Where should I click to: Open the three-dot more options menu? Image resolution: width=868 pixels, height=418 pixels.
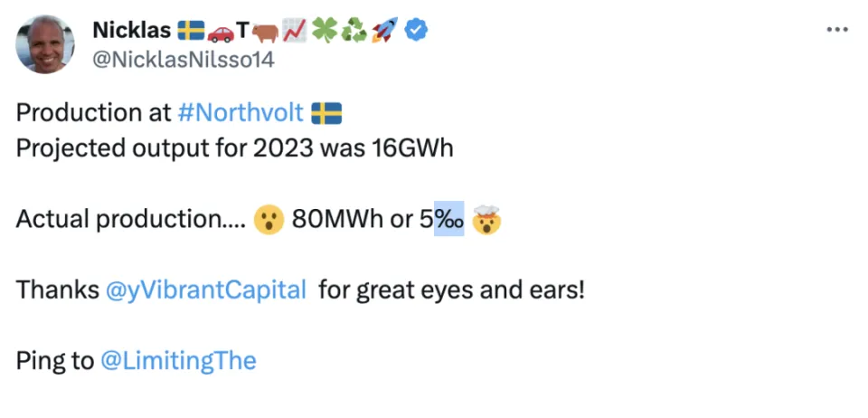tap(837, 30)
